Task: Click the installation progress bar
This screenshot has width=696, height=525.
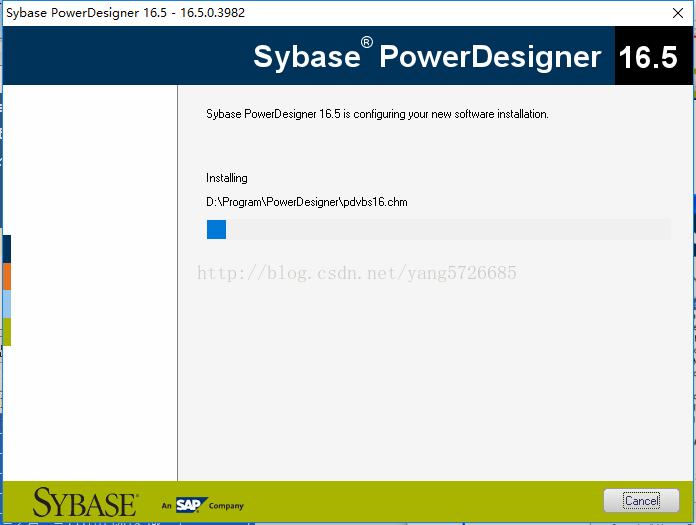Action: [439, 229]
